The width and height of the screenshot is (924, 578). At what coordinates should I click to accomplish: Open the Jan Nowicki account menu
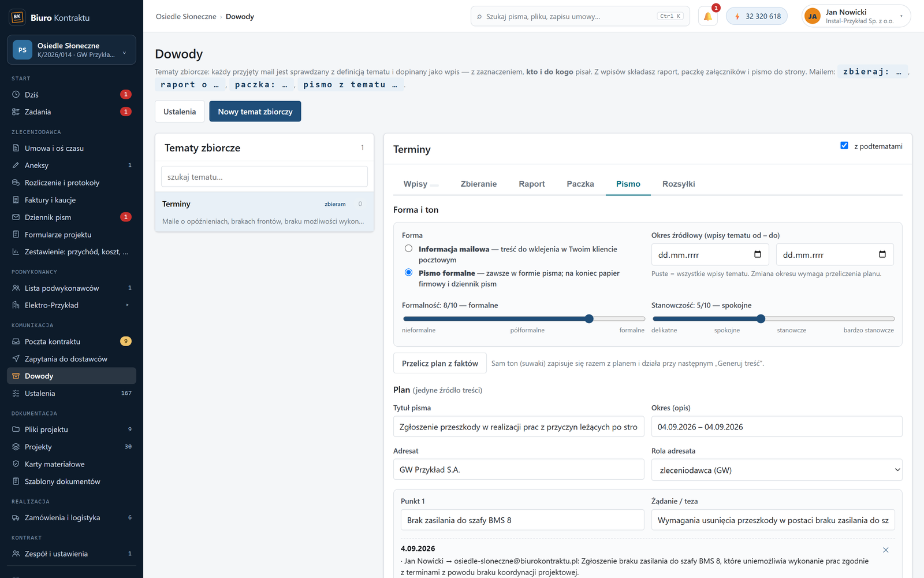click(x=856, y=16)
